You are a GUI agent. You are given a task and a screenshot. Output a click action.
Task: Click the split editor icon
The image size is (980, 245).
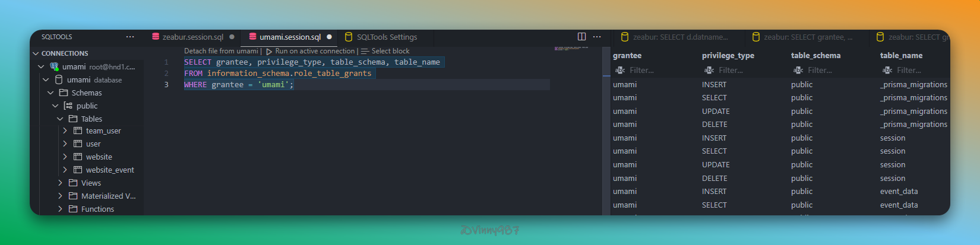pos(581,37)
